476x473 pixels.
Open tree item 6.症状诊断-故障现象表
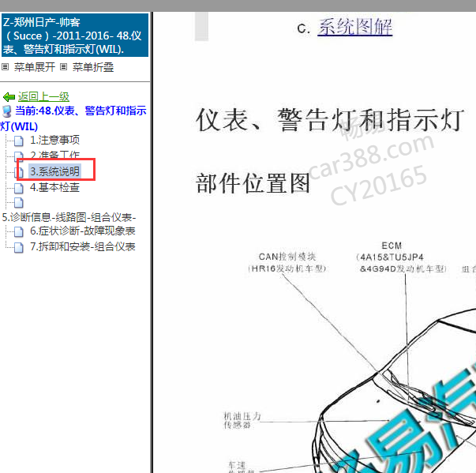click(x=83, y=231)
